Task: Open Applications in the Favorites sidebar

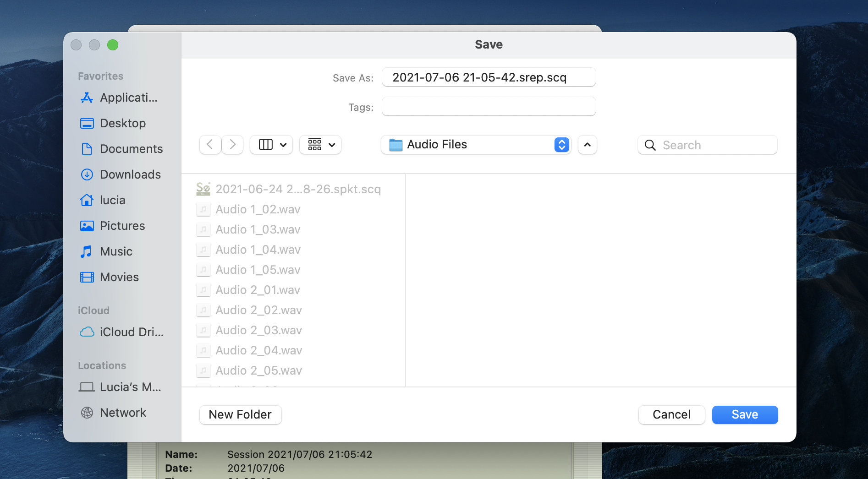Action: (x=119, y=98)
